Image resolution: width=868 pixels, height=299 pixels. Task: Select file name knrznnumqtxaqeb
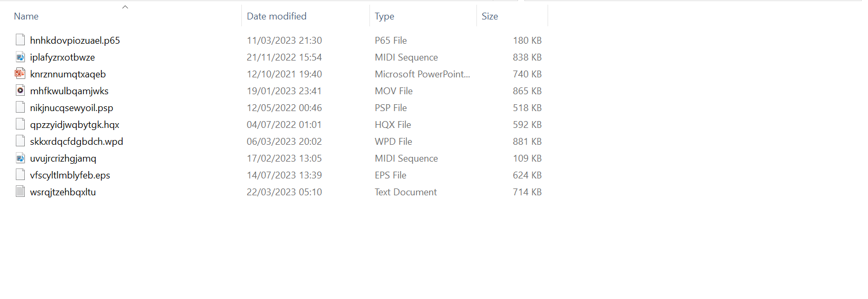(x=68, y=74)
